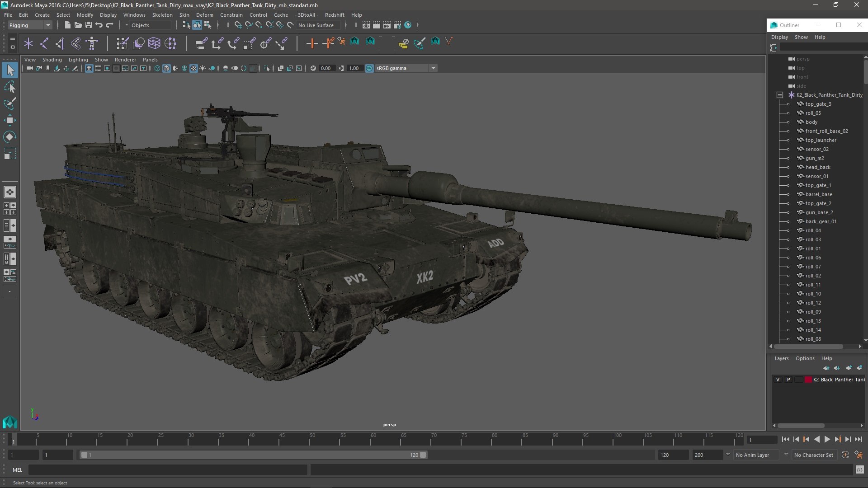868x488 pixels.
Task: Step to the next key
Action: pos(838,439)
